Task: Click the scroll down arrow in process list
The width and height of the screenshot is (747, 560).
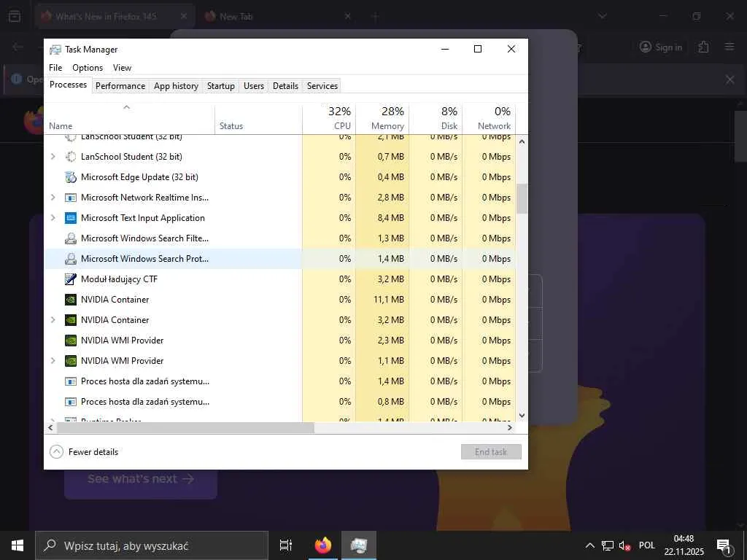Action: pos(522,415)
